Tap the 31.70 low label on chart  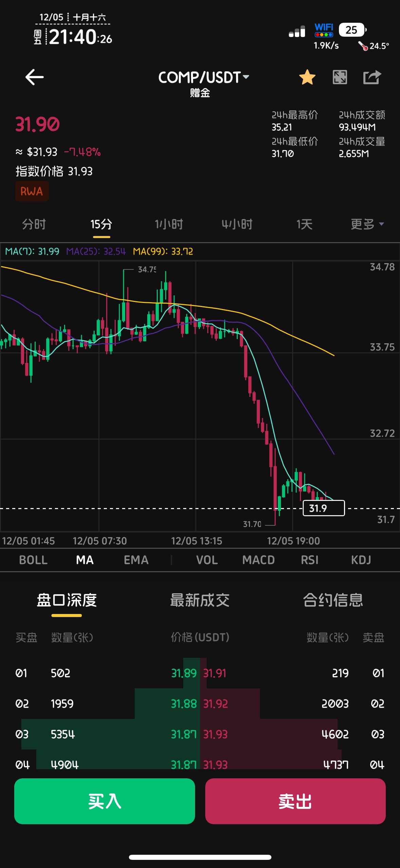[x=252, y=524]
